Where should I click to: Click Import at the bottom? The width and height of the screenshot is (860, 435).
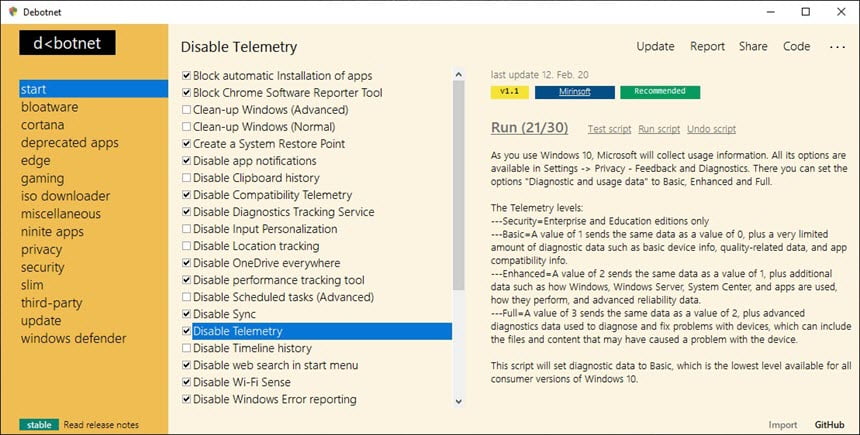783,425
